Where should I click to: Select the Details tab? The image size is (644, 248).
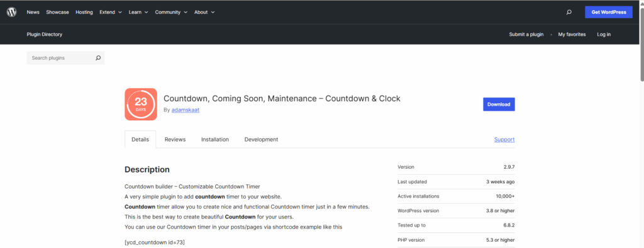click(140, 140)
